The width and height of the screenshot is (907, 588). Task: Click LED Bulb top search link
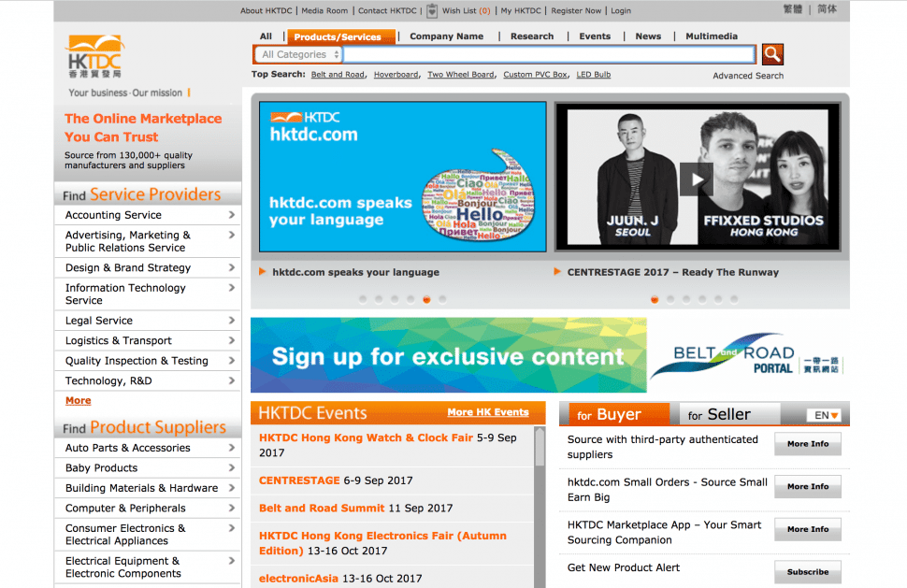(594, 75)
